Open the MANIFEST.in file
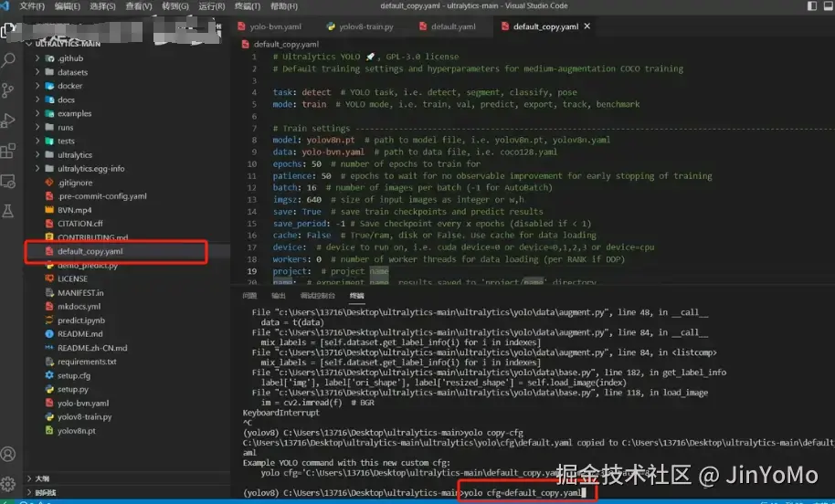 pos(80,293)
